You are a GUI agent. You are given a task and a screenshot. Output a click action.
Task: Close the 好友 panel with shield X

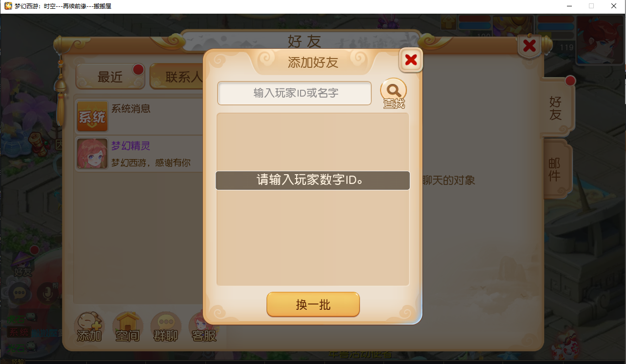pyautogui.click(x=529, y=46)
